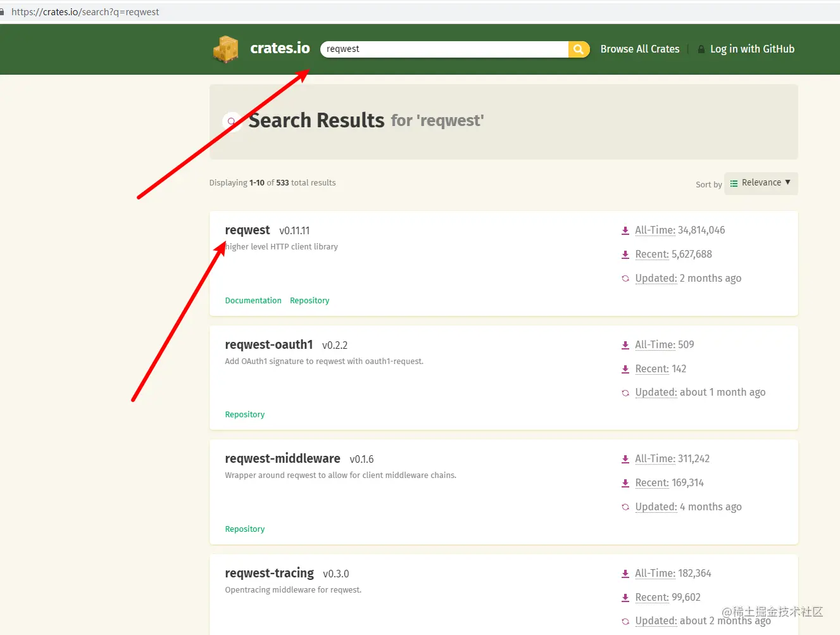840x635 pixels.
Task: Open the reqwest crate page
Action: pos(248,230)
